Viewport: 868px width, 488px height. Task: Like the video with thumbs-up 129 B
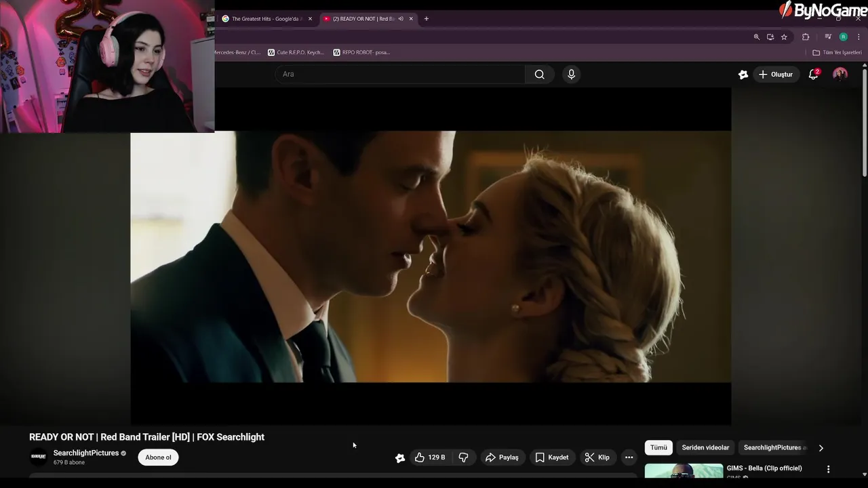pos(430,457)
